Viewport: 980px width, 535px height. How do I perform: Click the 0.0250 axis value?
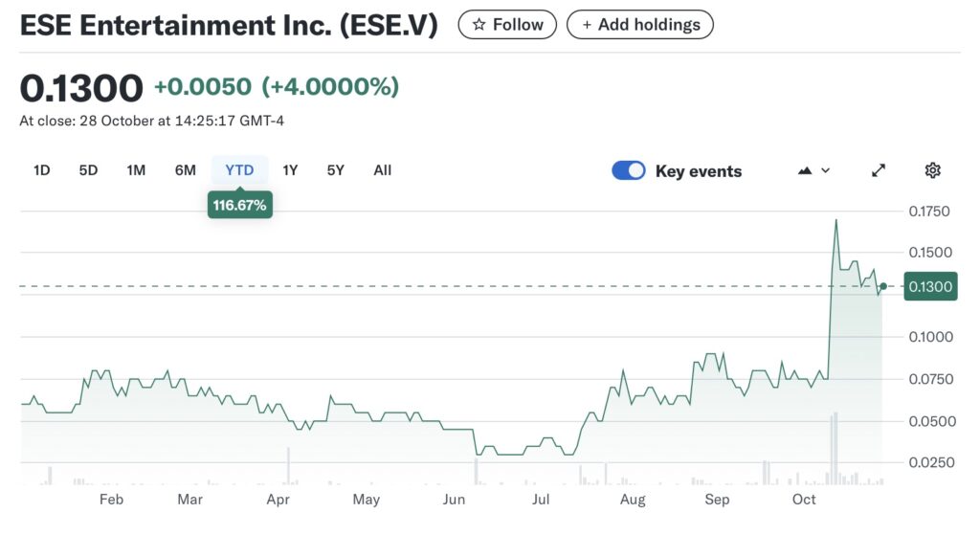932,462
